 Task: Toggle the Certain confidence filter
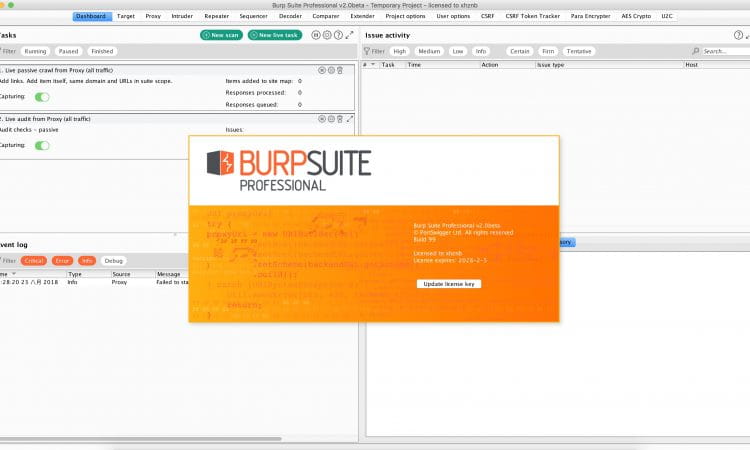point(519,51)
